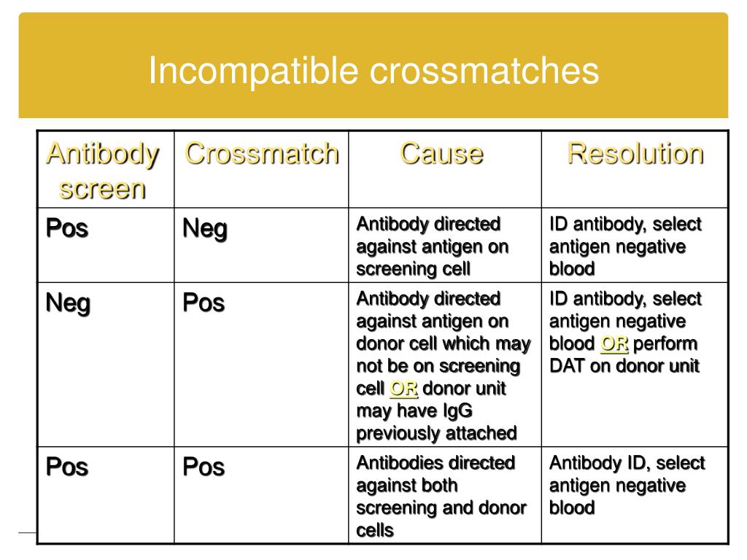Click 'Antibody directed against antigen on screening cell'
The image size is (747, 560).
pos(433,246)
